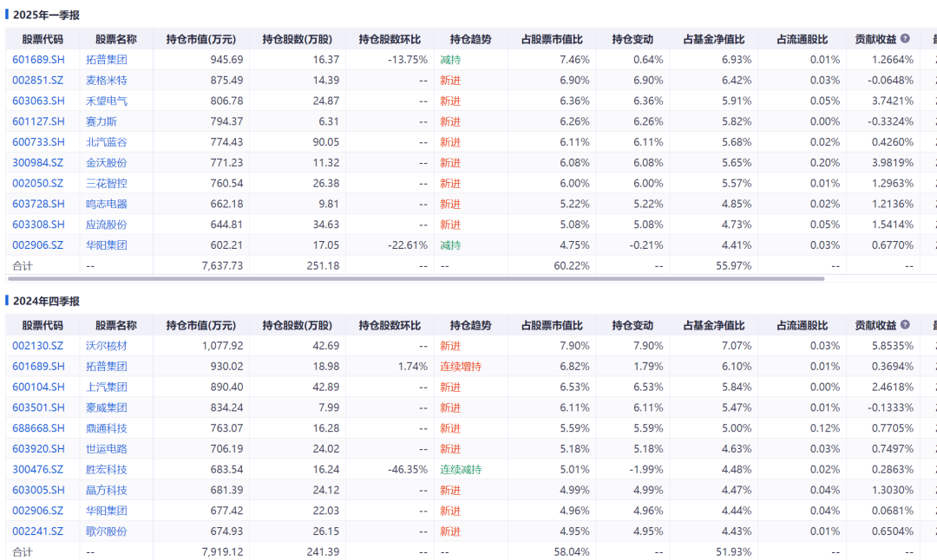Open stock name 三花智控

[107, 183]
